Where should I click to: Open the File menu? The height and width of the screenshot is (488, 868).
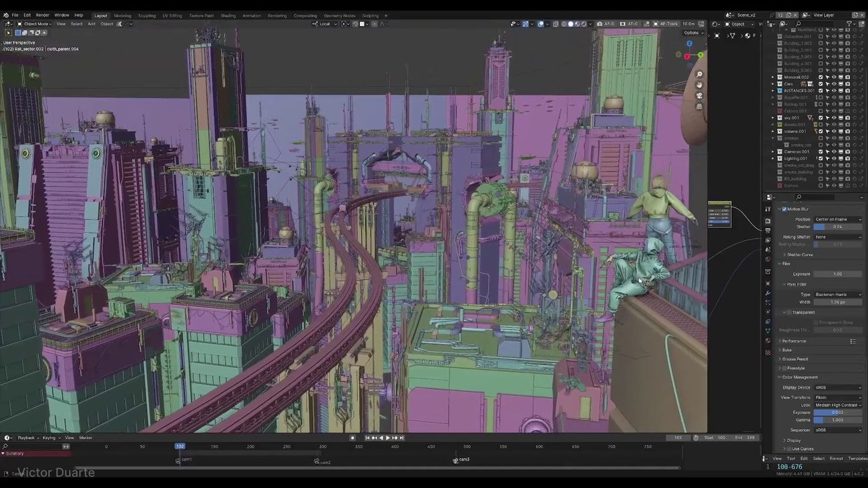pyautogui.click(x=15, y=15)
